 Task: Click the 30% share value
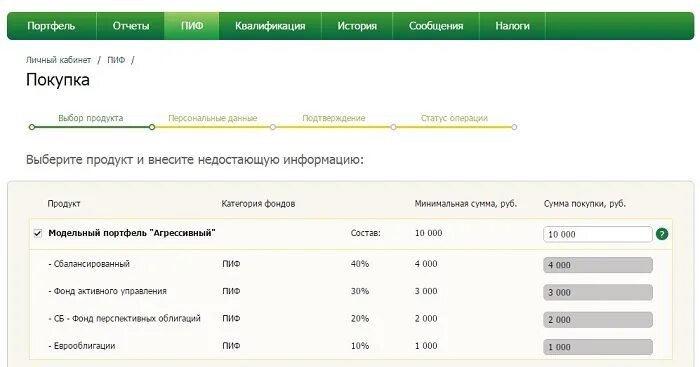(360, 291)
